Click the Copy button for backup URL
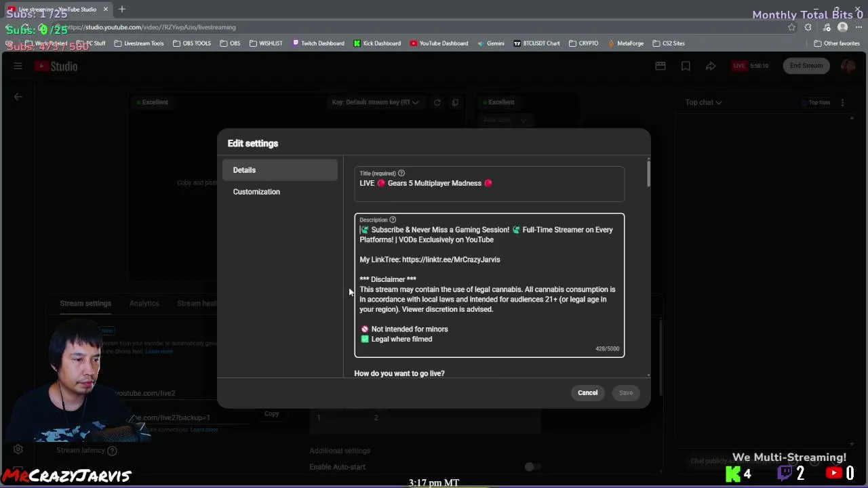Viewport: 868px width, 488px height. (x=272, y=413)
